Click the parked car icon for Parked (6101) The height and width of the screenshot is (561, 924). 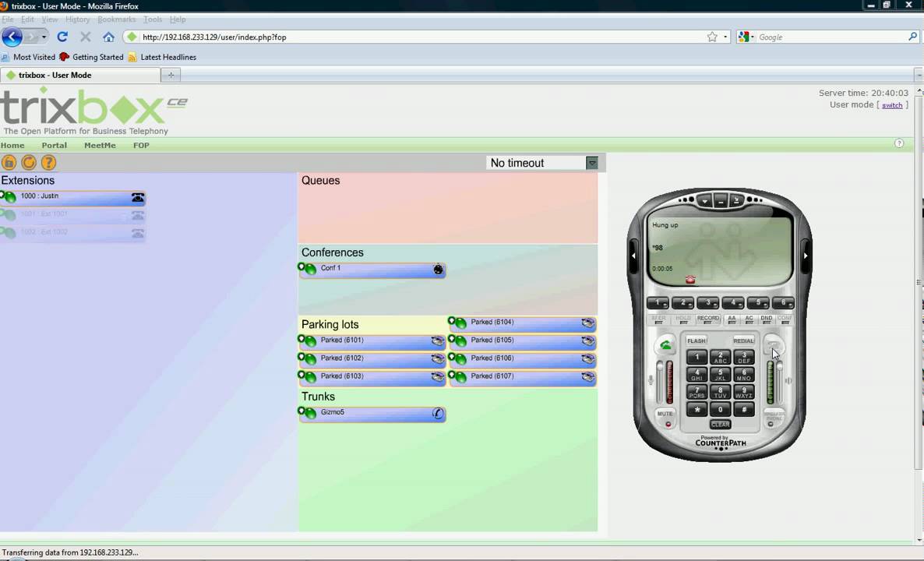437,341
